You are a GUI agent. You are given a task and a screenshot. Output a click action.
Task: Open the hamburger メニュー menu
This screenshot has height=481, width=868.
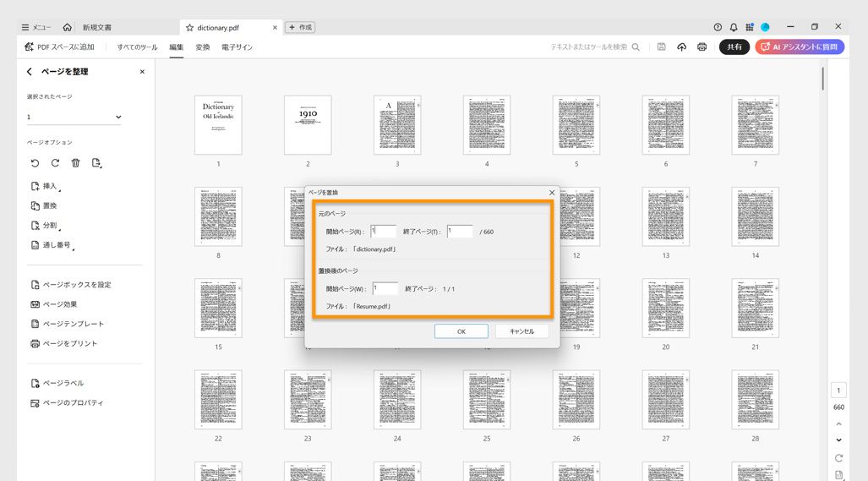tap(35, 27)
